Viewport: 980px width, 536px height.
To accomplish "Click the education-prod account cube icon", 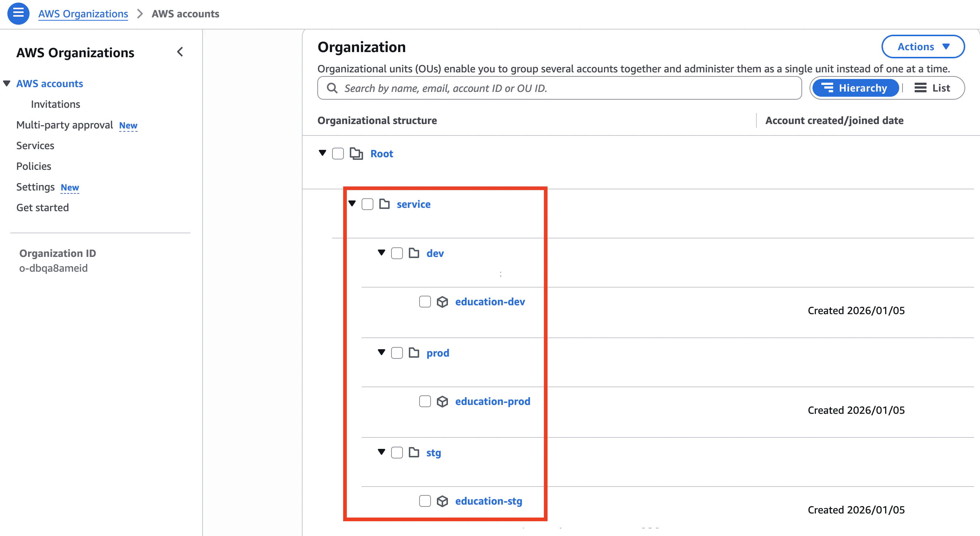I will coord(442,402).
